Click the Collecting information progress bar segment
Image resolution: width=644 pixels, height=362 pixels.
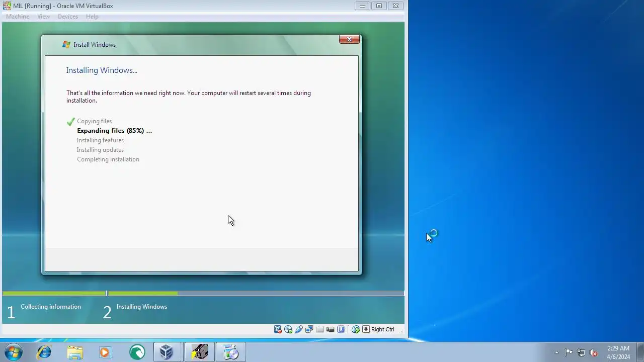54,293
